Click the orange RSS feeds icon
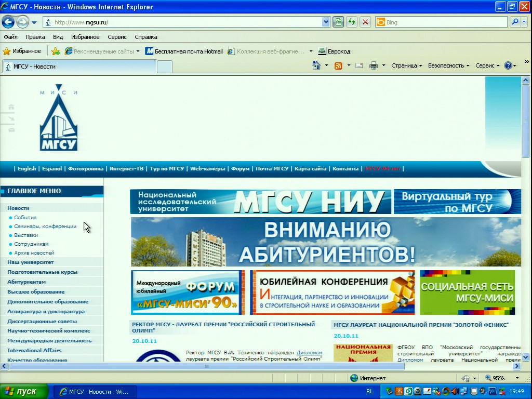The height and width of the screenshot is (399, 532). pos(338,66)
